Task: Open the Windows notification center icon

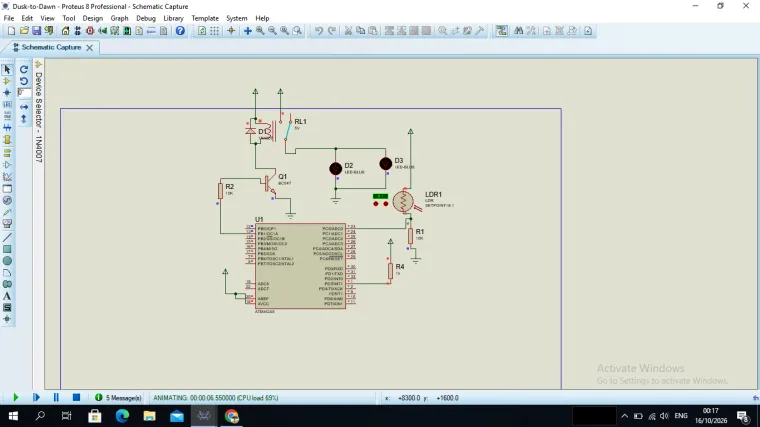Action: pyautogui.click(x=743, y=416)
